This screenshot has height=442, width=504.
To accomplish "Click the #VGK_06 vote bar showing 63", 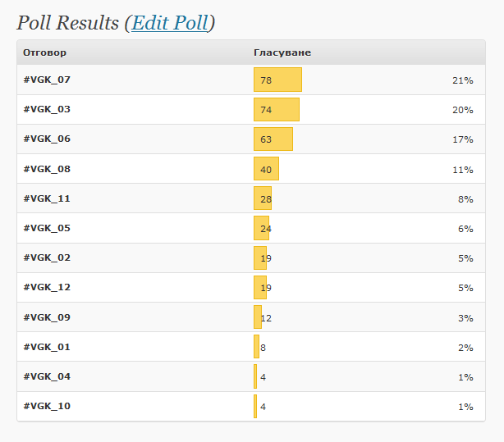I will tap(273, 139).
